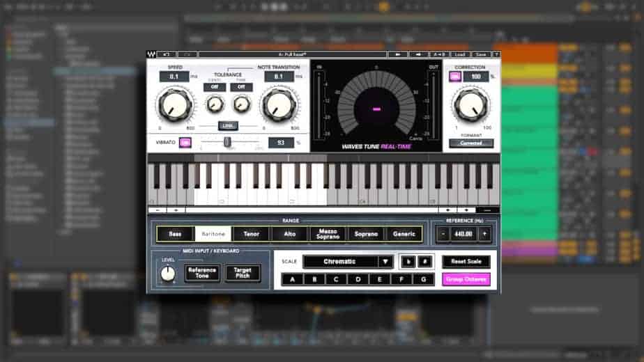Click the keyboard horizontal scrollbar

(x=312, y=210)
